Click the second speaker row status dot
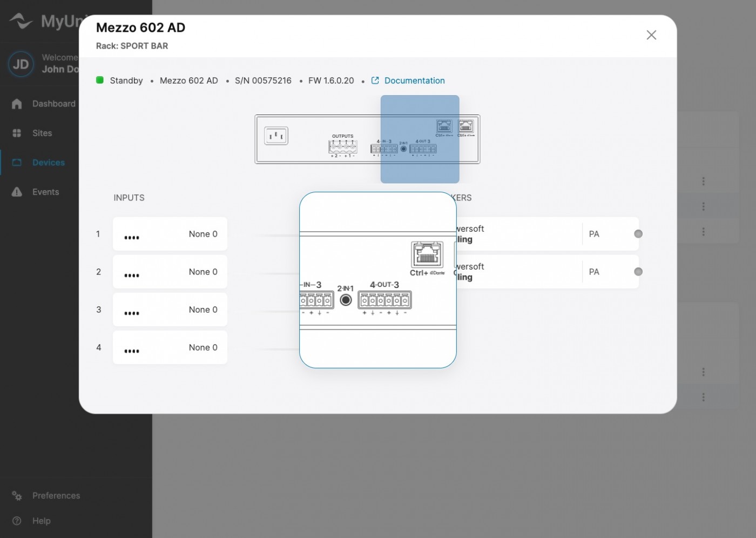The height and width of the screenshot is (538, 756). [x=638, y=272]
